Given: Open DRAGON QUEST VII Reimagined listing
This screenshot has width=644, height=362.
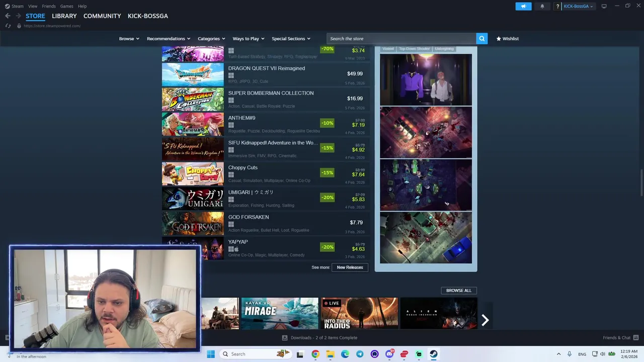Looking at the screenshot, I should 266,74.
